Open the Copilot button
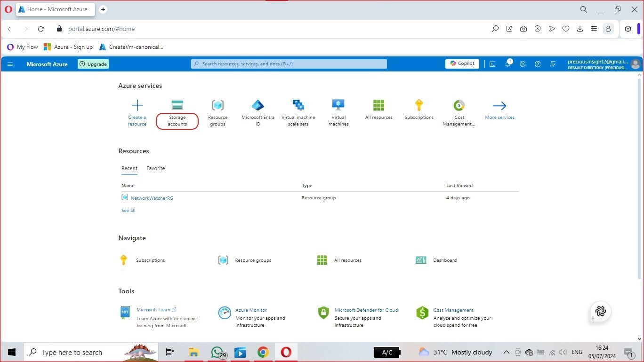The height and width of the screenshot is (362, 644). click(462, 63)
